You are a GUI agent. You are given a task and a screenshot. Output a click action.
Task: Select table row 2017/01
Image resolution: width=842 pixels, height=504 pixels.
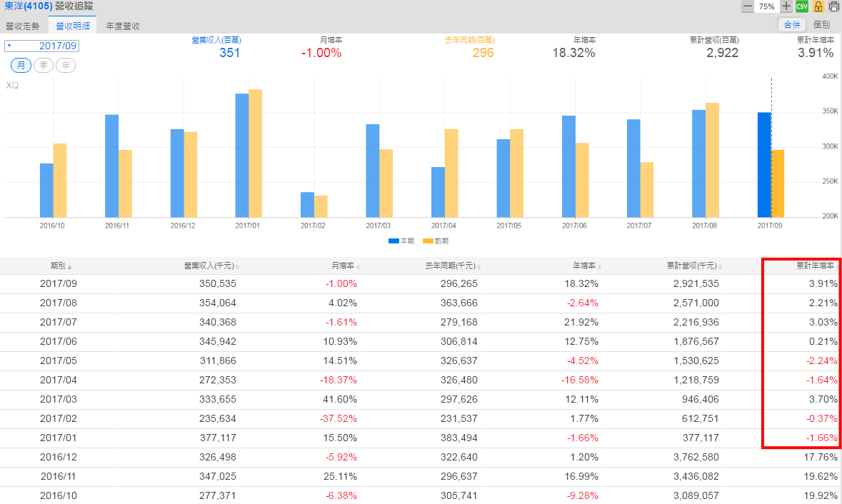421,438
